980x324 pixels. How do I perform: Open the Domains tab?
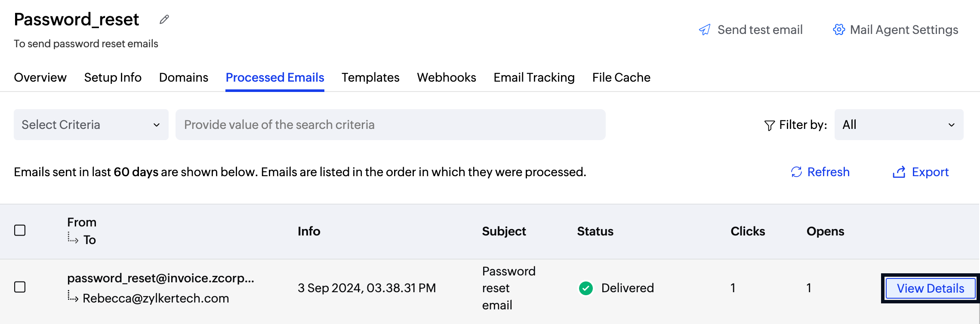[x=183, y=77]
